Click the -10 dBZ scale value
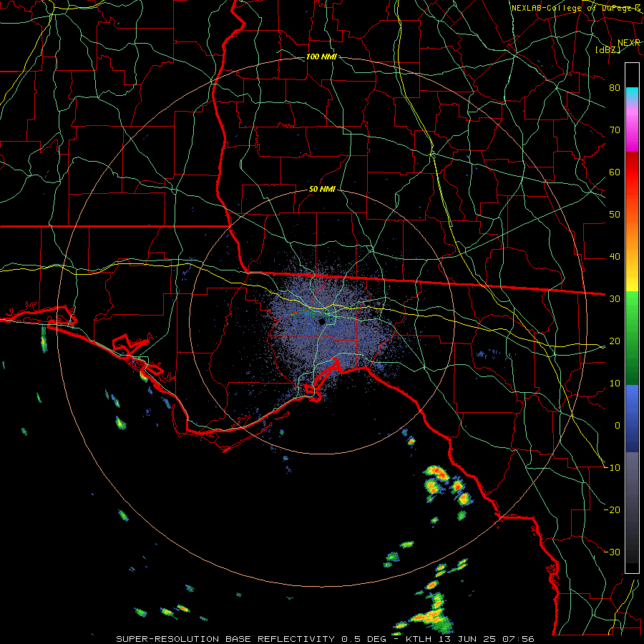644x644 pixels. coord(612,468)
